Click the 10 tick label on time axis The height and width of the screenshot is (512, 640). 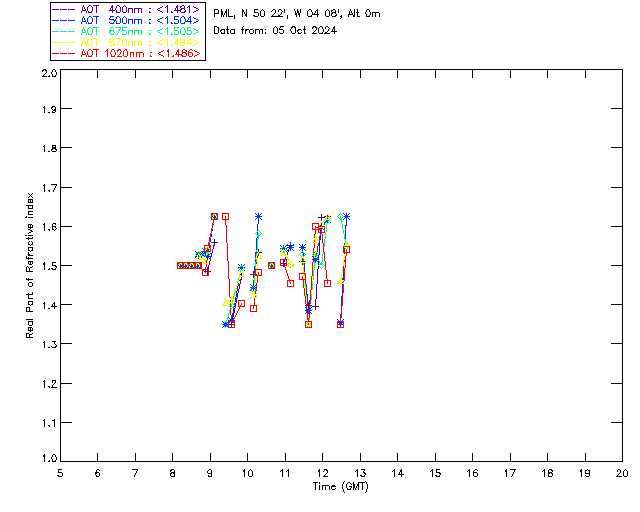click(247, 473)
